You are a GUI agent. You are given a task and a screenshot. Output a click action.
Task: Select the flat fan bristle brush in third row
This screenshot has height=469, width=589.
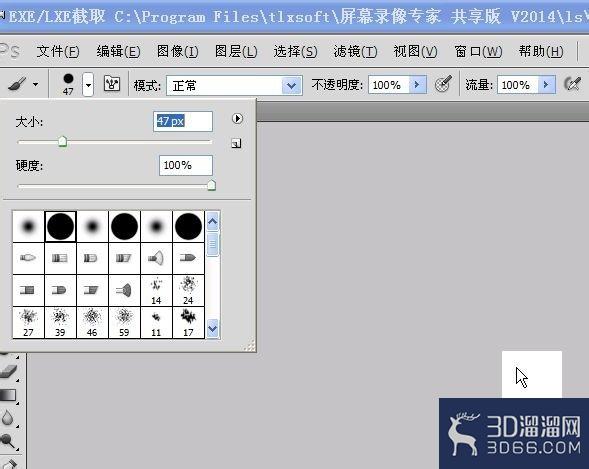[124, 290]
